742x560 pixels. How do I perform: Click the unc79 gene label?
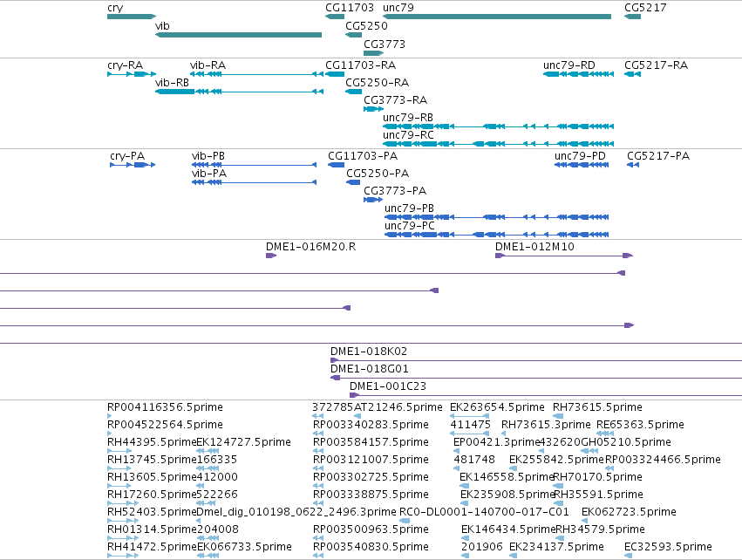click(398, 8)
